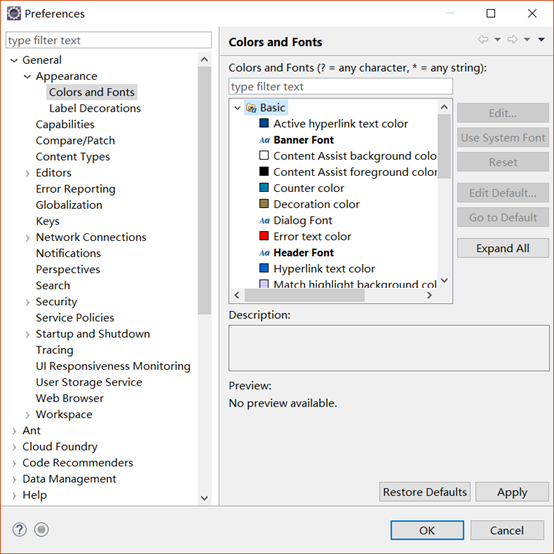This screenshot has height=554, width=554.
Task: Click the record-circle icon beside Help
Action: [41, 529]
